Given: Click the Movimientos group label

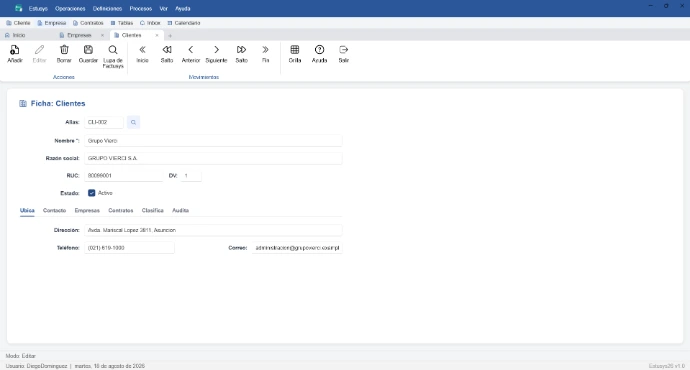Looking at the screenshot, I should pyautogui.click(x=204, y=77).
